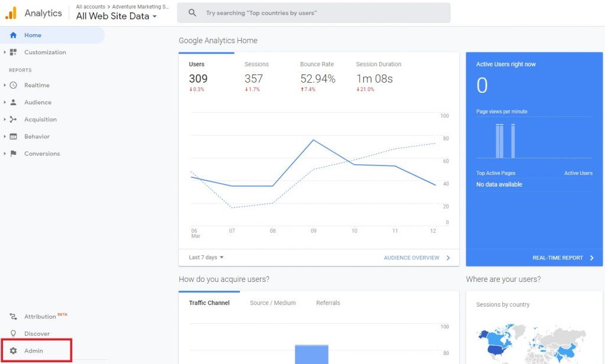Screen dimensions: 605x364
Task: Click the No data available text
Action: pyautogui.click(x=499, y=184)
